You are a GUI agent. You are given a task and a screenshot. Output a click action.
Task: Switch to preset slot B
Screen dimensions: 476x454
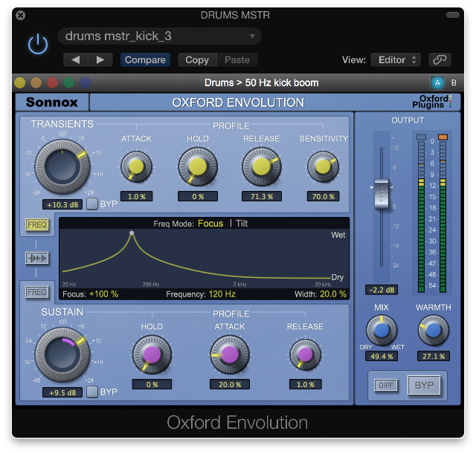point(454,82)
